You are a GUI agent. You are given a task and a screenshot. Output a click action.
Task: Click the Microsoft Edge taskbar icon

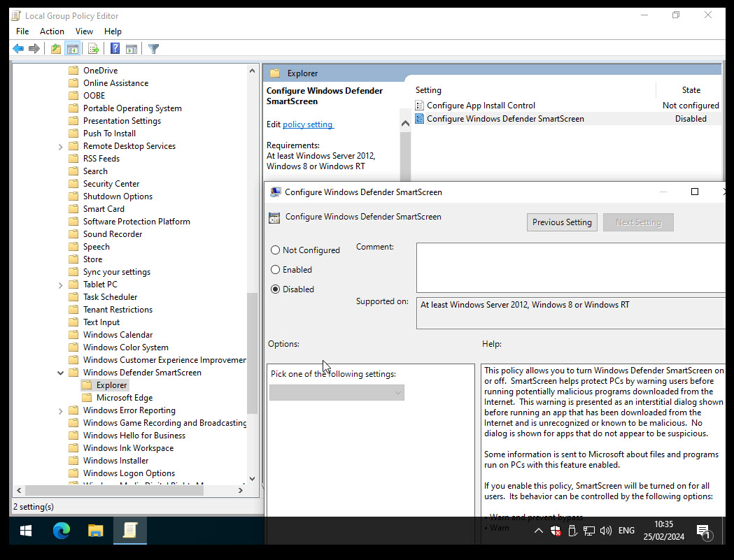[61, 531]
